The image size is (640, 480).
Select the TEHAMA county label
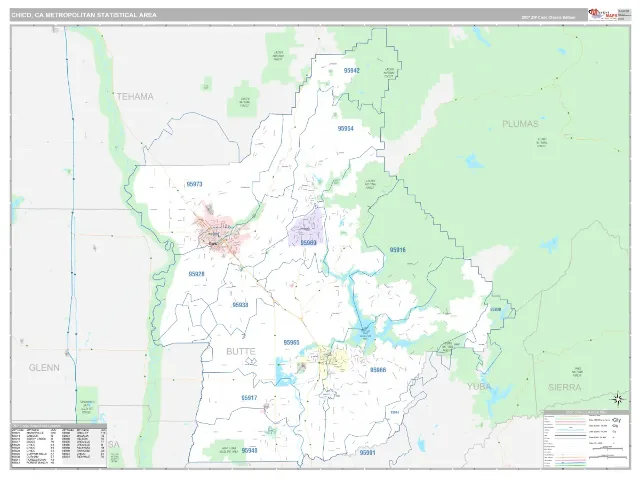pos(135,97)
